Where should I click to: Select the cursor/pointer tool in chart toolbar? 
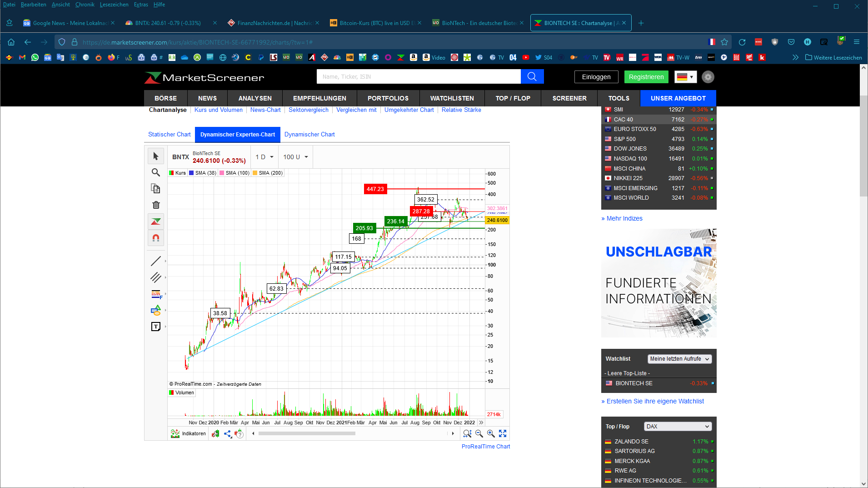pos(156,156)
